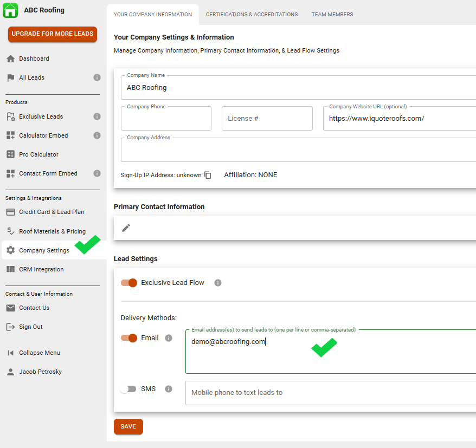Focus the License # input field
Viewport: 476px width, 448px height.
coord(267,119)
